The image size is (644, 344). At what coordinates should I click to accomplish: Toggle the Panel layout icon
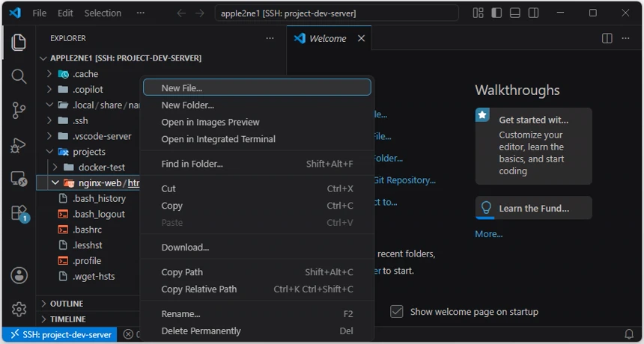(515, 13)
